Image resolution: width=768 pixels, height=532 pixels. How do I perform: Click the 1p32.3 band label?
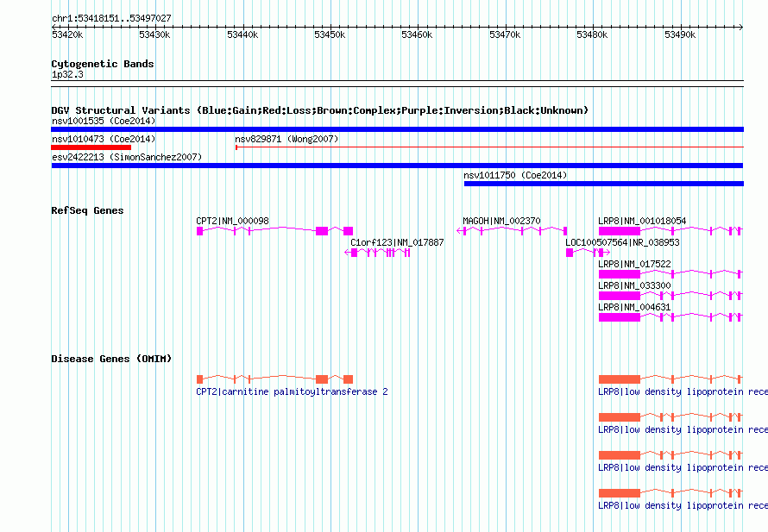tap(67, 75)
